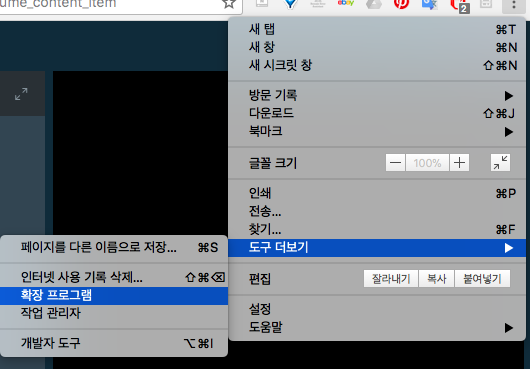The width and height of the screenshot is (530, 369).
Task: Select 새 탭 menu item
Action: click(x=377, y=29)
